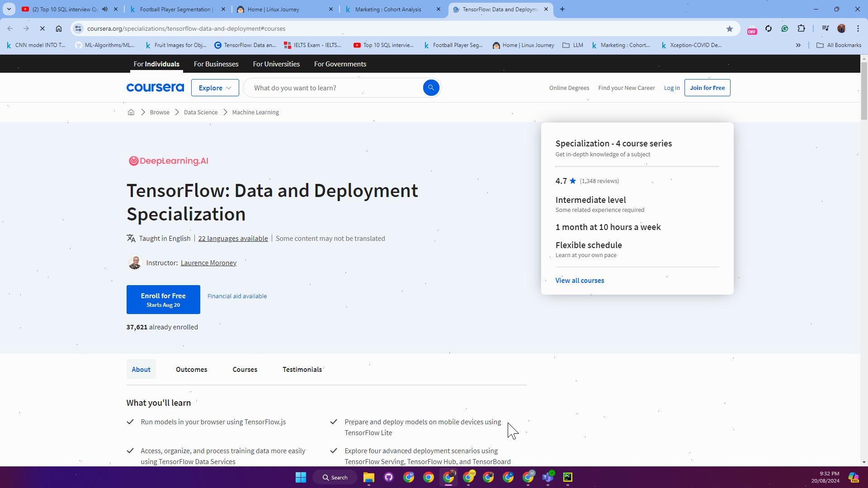Open instructor Laurence Moroney's profile link
The height and width of the screenshot is (488, 868).
click(208, 263)
